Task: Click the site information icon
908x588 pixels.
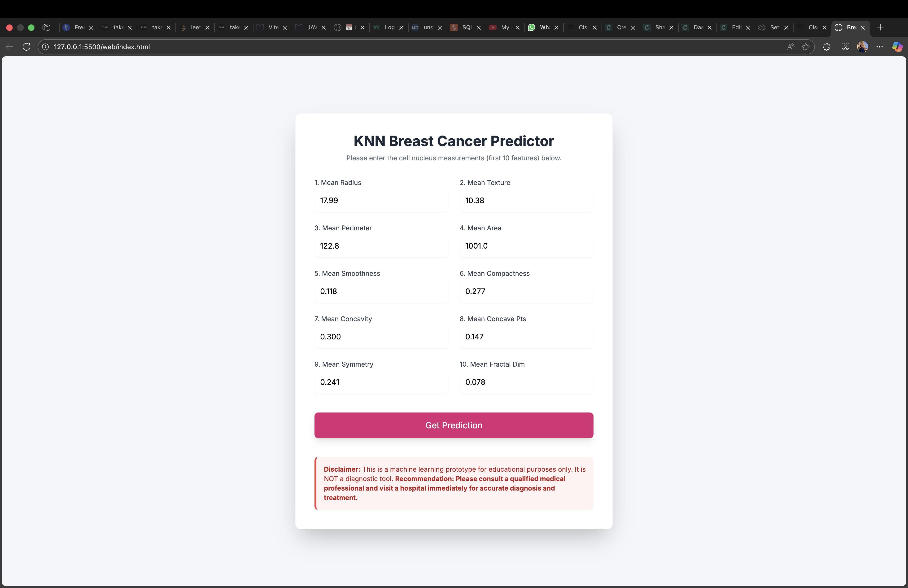Action: pos(45,47)
